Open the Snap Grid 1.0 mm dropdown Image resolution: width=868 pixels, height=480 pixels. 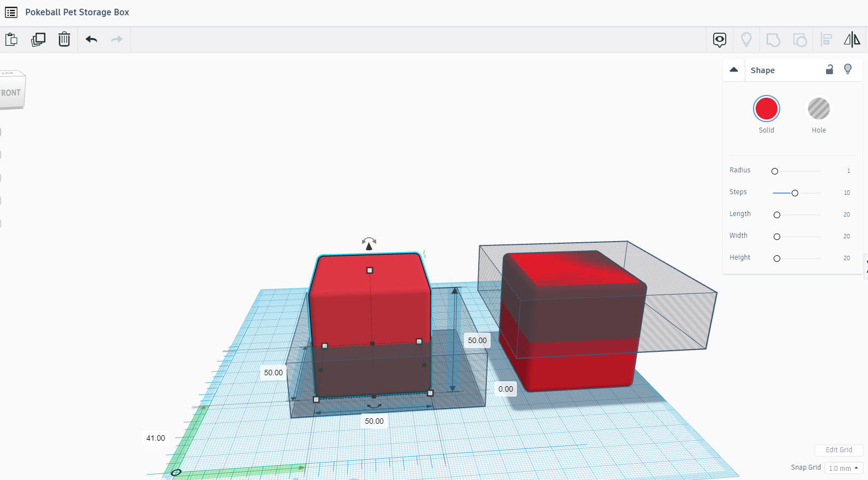point(843,468)
